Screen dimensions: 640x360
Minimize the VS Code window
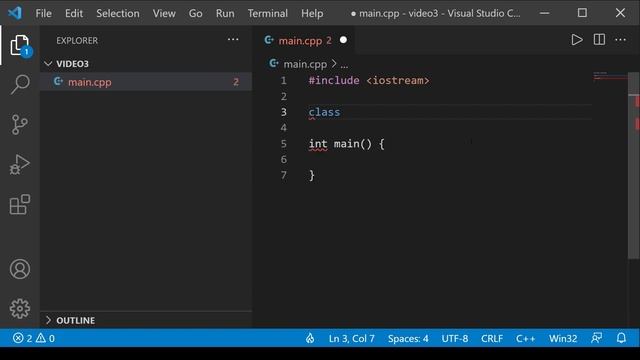coord(544,13)
